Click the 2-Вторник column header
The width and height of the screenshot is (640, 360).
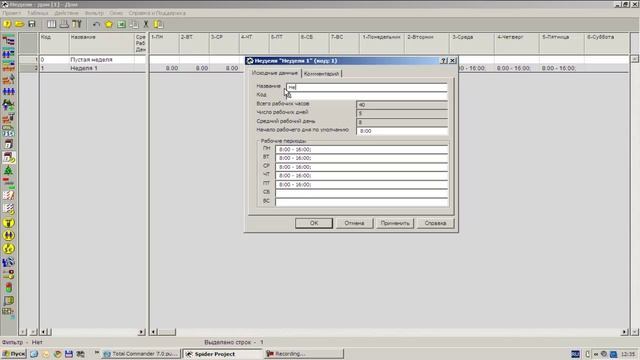(x=427, y=43)
